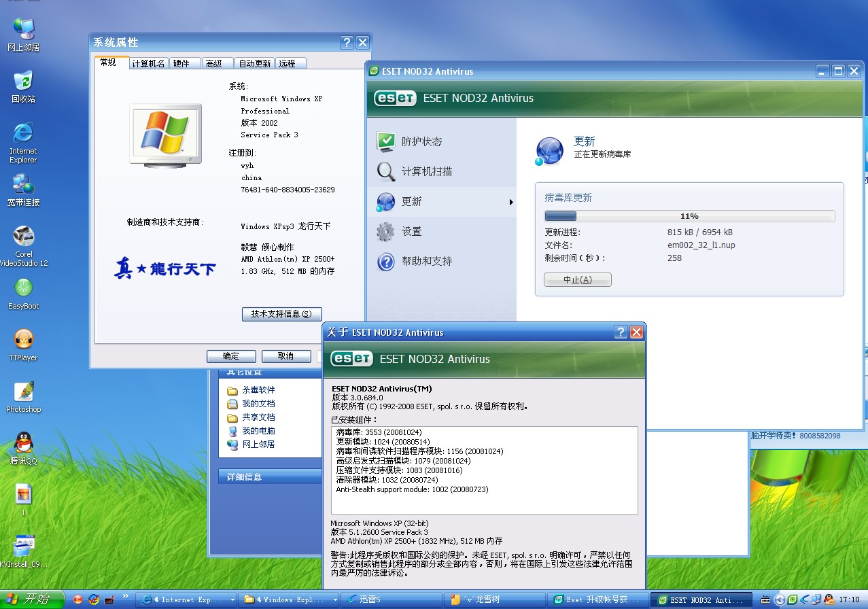Confirm with 确定 in 系统属性
This screenshot has height=609, width=868.
[x=231, y=356]
